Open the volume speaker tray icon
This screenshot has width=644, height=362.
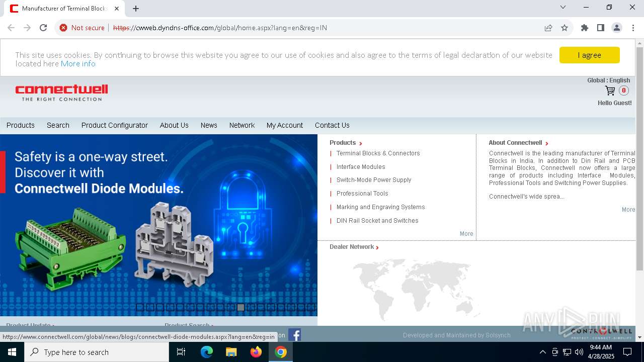(x=579, y=352)
